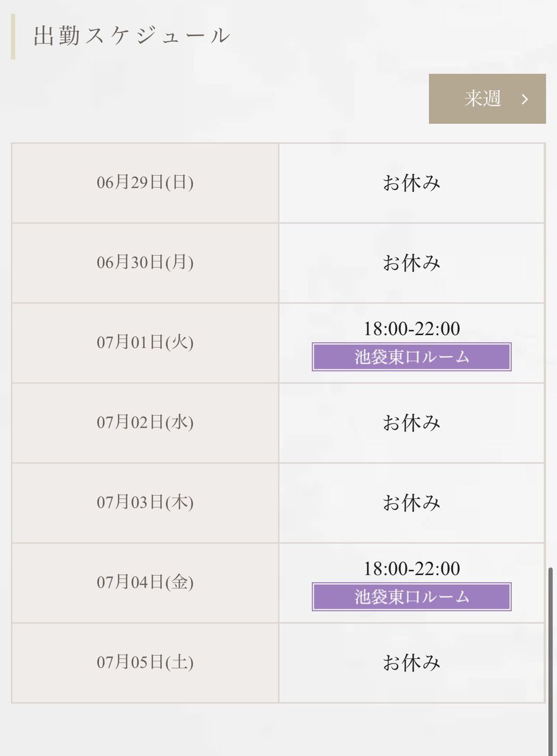Click お休み for 07月05日

pyautogui.click(x=411, y=663)
